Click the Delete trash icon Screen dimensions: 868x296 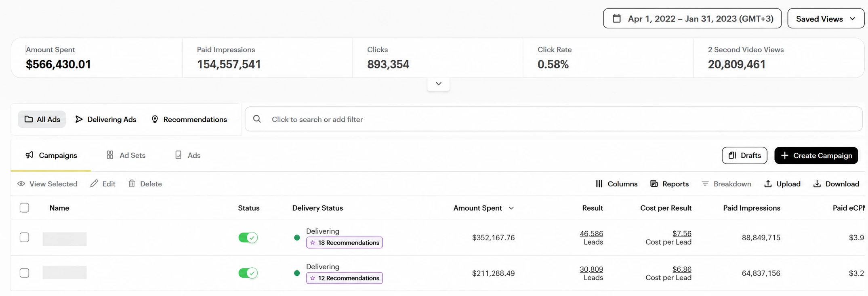(132, 184)
